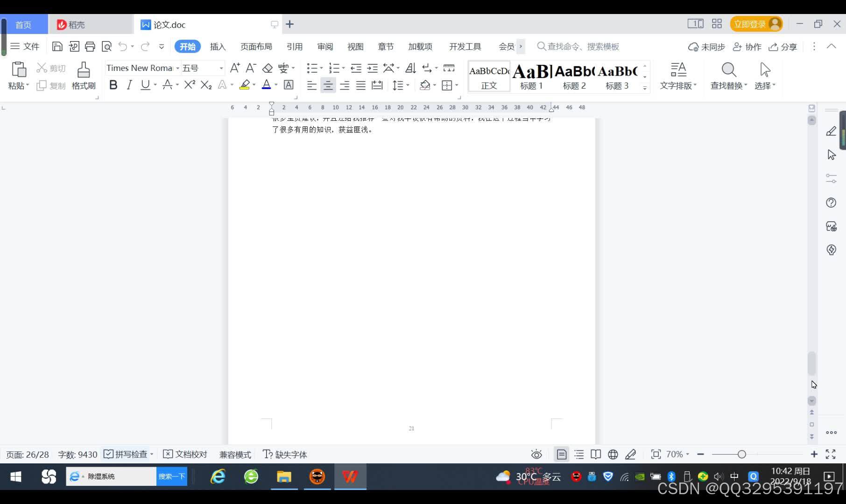Image resolution: width=846 pixels, height=504 pixels.
Task: Decrease font size with A- icon
Action: coord(251,68)
